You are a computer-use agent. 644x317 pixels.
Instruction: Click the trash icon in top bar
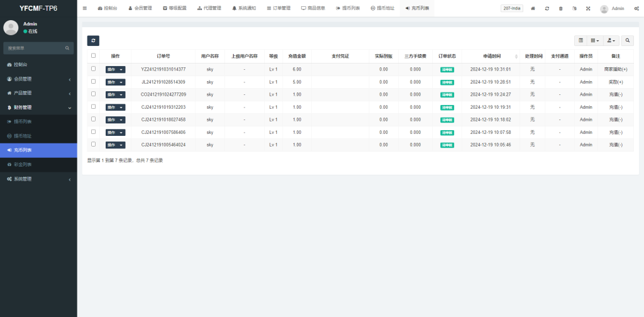coord(560,8)
